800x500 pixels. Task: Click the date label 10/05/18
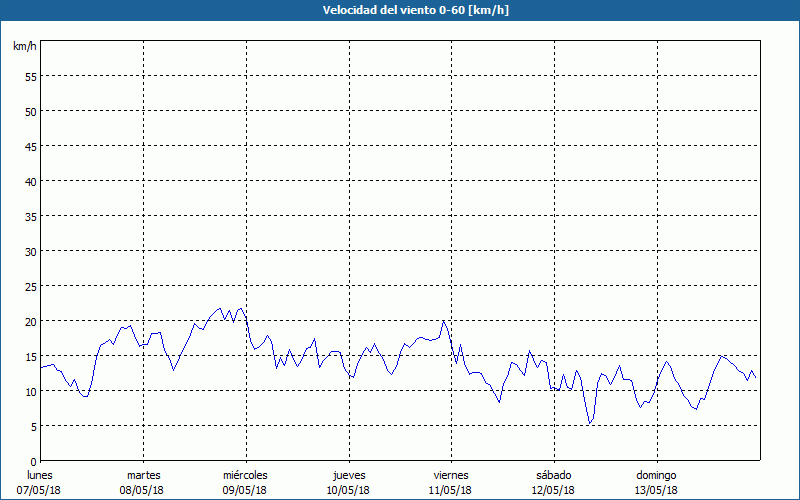(x=348, y=490)
